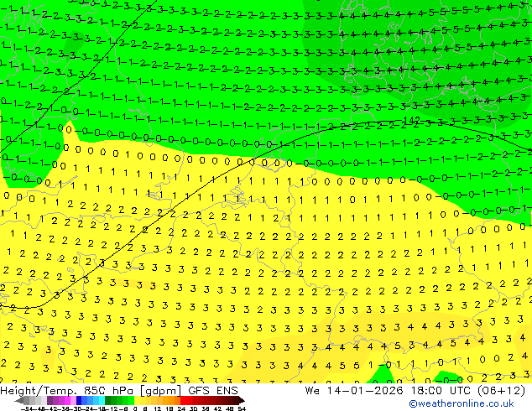This screenshot has width=532, height=411.
Task: Select the dark blue legend color segment
Action: click(x=79, y=400)
